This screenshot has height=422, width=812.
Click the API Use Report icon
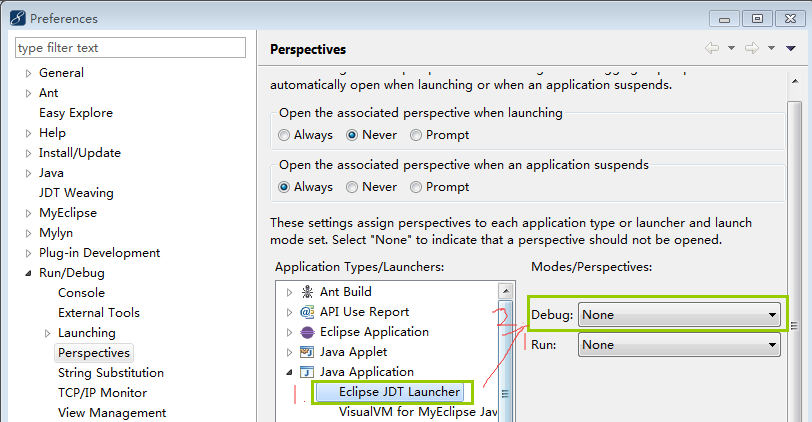tap(307, 312)
